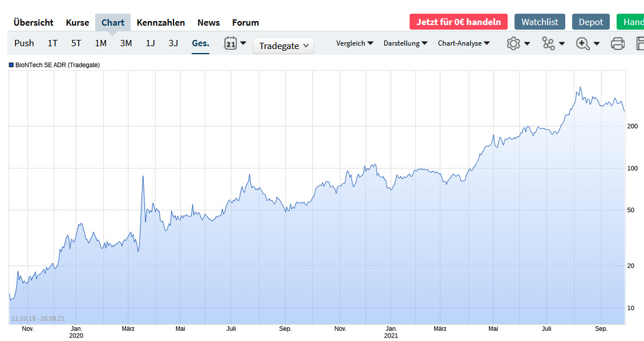The height and width of the screenshot is (341, 644).
Task: Select the zoom-in magnifier icon
Action: pos(583,43)
